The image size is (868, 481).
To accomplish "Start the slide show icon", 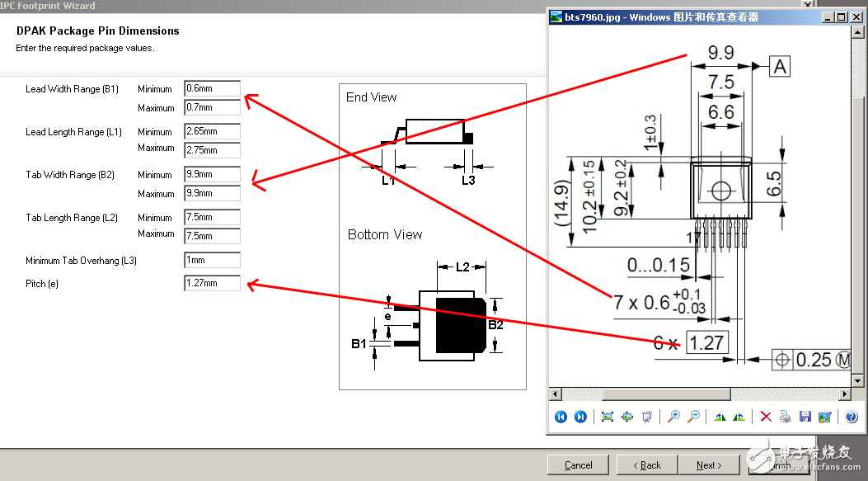I will 646,417.
